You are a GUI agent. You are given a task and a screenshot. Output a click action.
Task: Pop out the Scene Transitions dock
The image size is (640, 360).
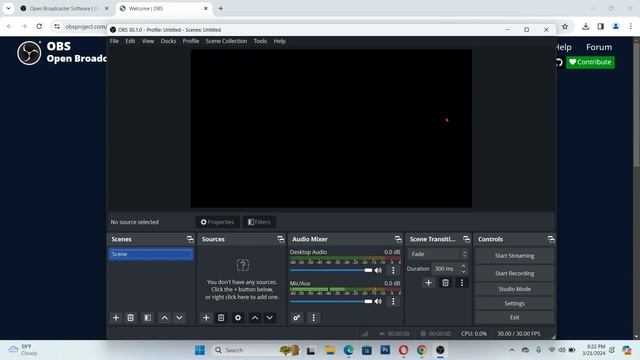pos(467,239)
